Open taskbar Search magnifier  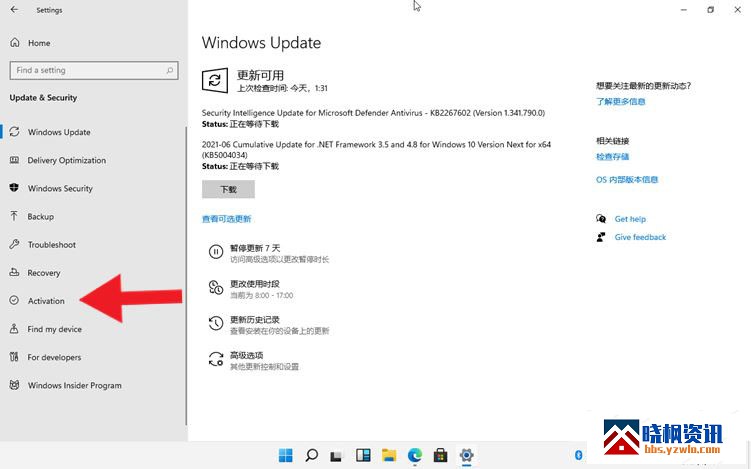coord(311,455)
